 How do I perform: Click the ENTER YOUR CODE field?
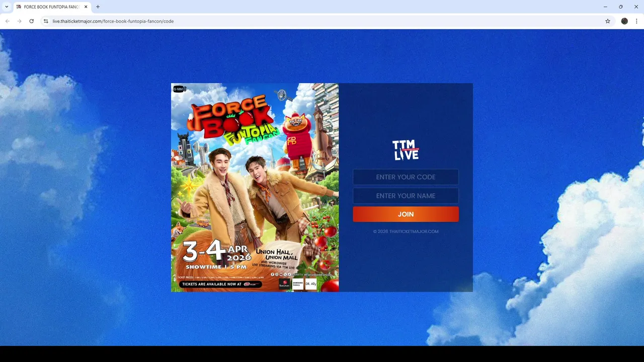tap(406, 177)
